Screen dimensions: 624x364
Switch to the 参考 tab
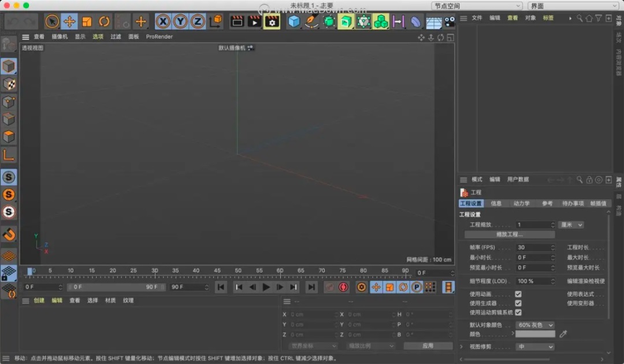(547, 203)
